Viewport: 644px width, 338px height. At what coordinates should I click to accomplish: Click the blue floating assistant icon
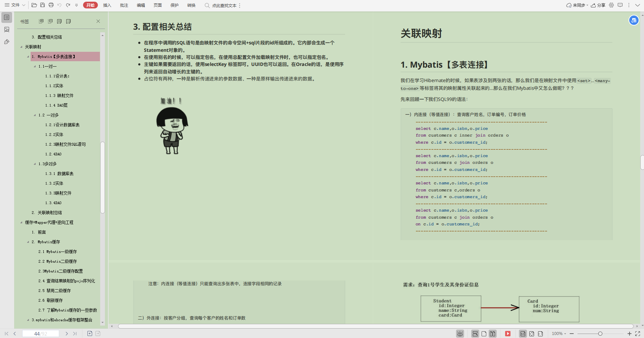[634, 21]
